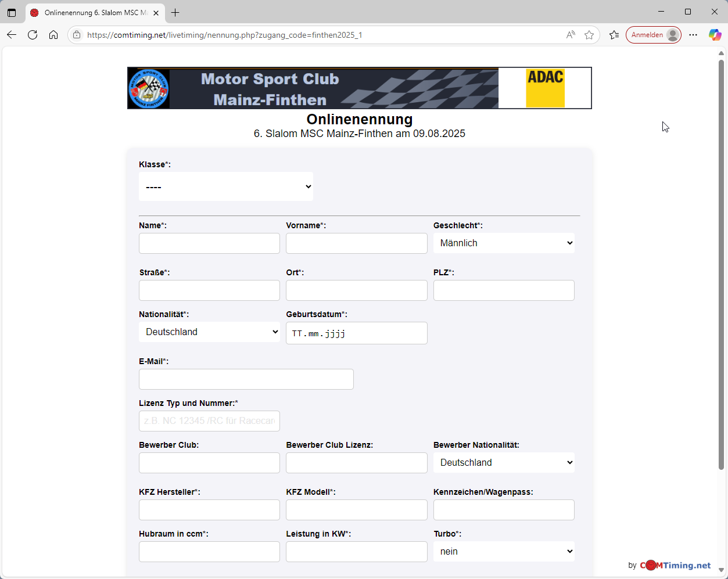Open the browser home page icon
The image size is (728, 579).
tap(53, 35)
